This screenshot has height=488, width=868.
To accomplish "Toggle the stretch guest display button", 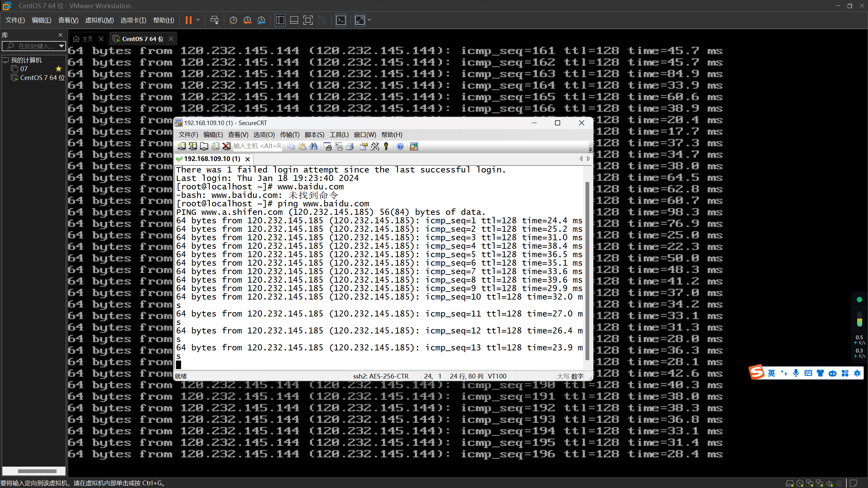I will coord(360,20).
